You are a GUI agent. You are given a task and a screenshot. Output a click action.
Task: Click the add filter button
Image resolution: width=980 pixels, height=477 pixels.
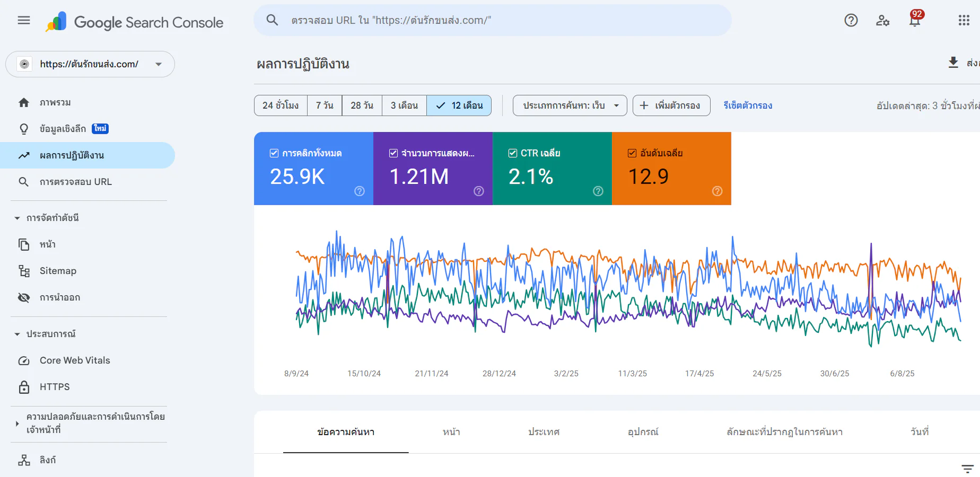(671, 105)
